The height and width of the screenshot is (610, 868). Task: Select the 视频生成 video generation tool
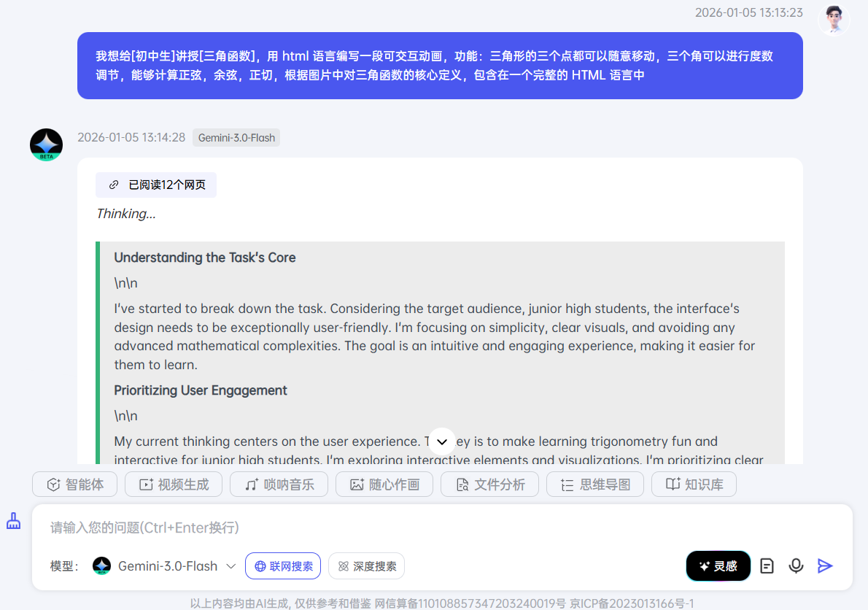tap(173, 484)
